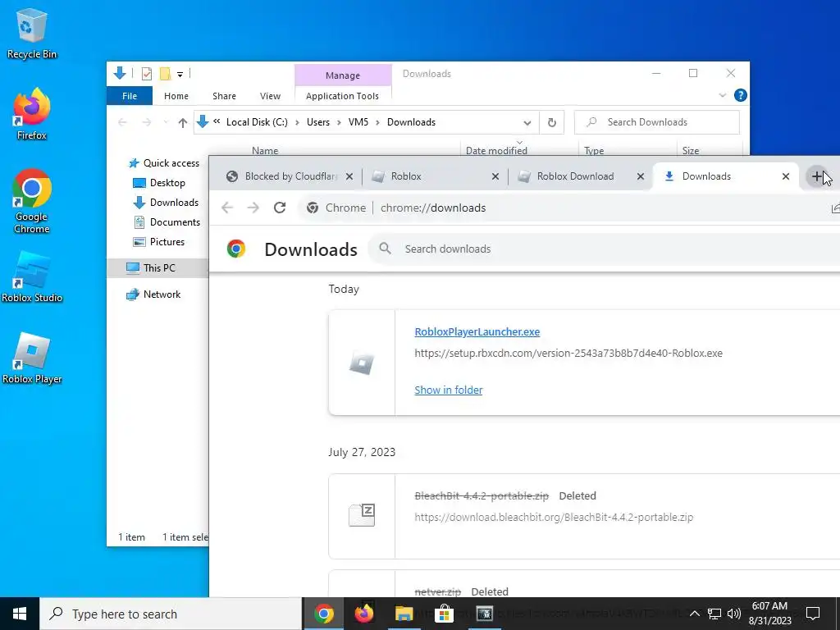The width and height of the screenshot is (840, 630).
Task: Expand the Explorer address bar history dropdown
Action: click(527, 123)
